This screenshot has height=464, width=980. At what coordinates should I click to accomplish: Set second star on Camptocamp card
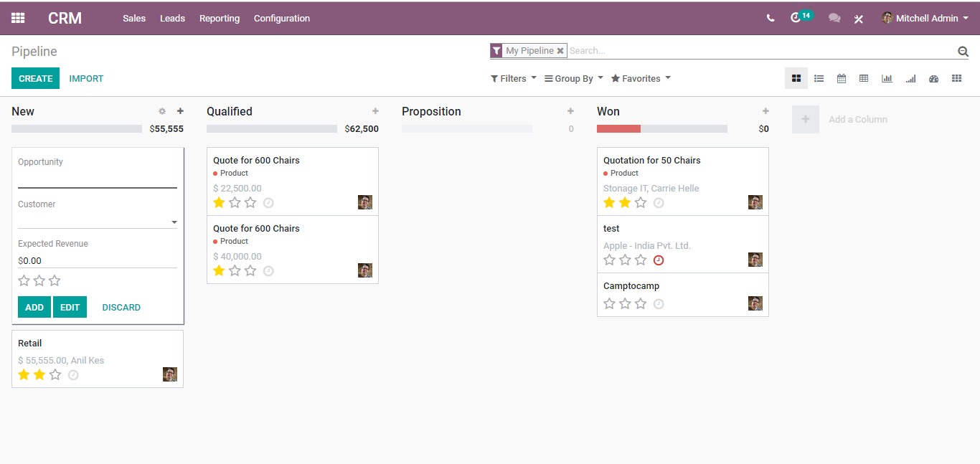click(x=625, y=303)
